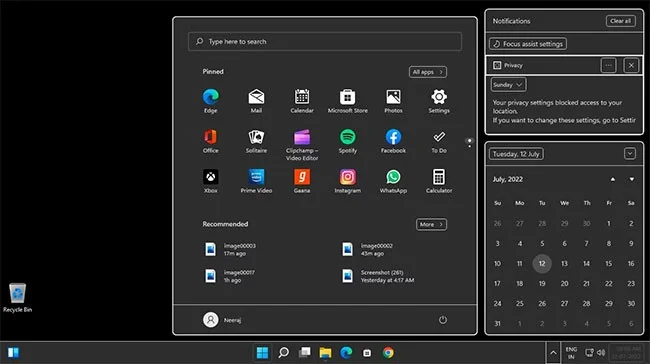Open Task View on the taskbar
Screen dimensions: 650x364
304,353
